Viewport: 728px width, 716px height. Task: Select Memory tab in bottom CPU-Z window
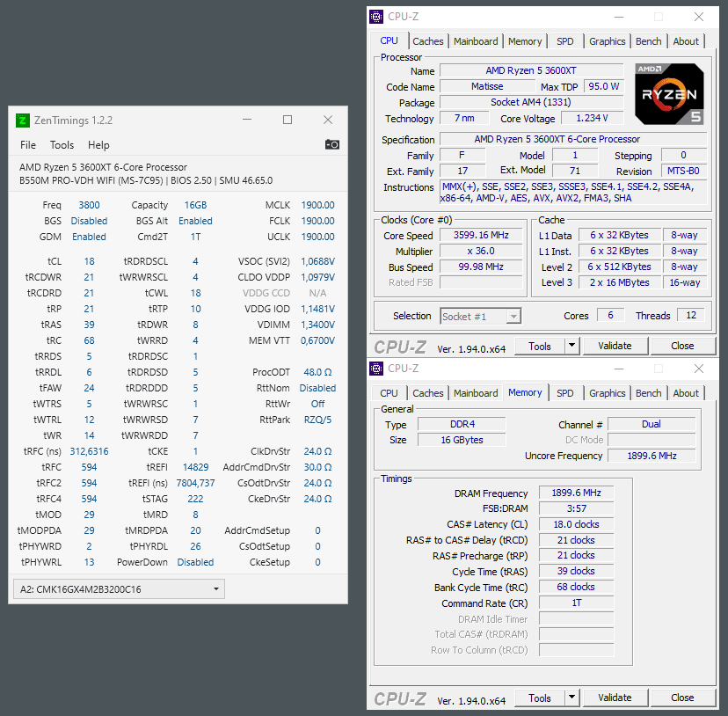[525, 392]
